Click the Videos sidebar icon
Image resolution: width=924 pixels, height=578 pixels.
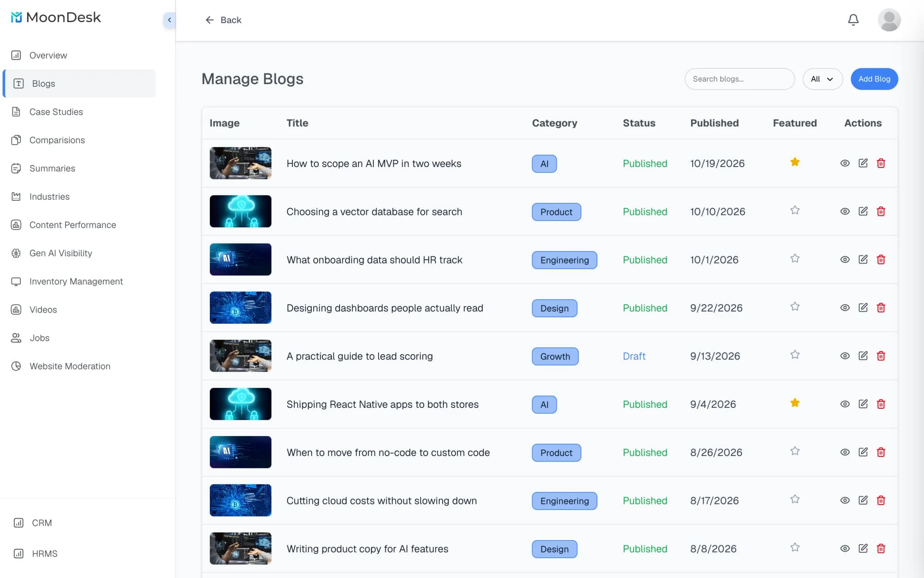pyautogui.click(x=16, y=309)
